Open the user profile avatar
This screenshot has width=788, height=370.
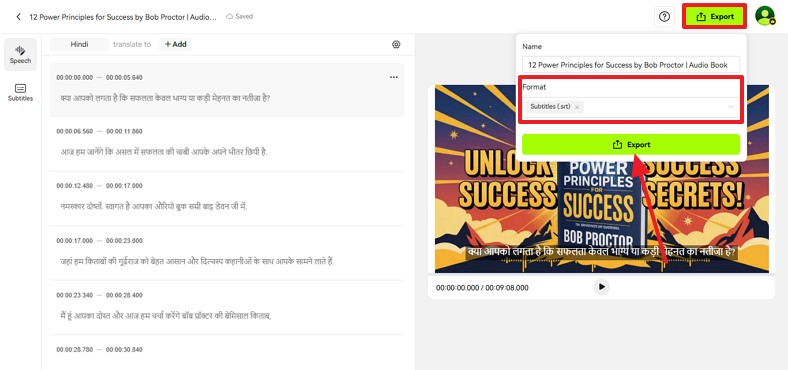(764, 16)
